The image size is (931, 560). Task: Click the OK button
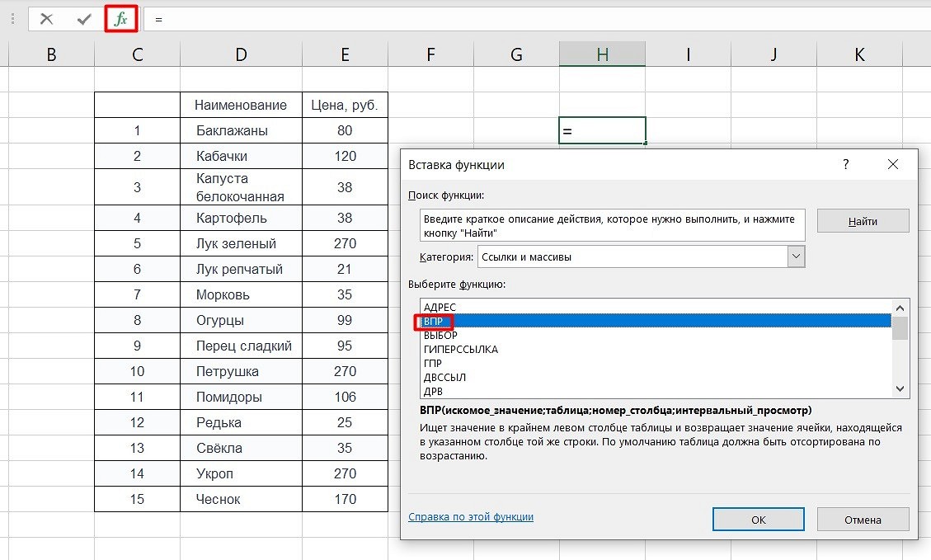point(758,520)
